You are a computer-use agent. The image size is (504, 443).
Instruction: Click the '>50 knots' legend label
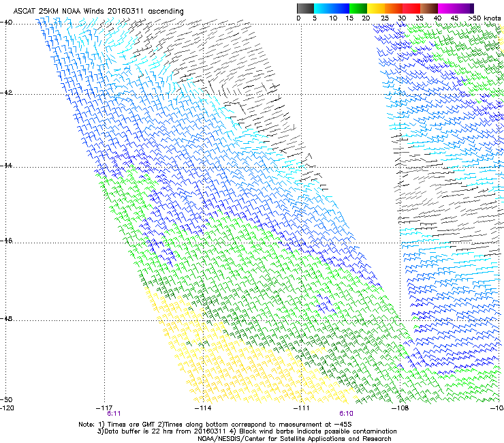pyautogui.click(x=484, y=18)
